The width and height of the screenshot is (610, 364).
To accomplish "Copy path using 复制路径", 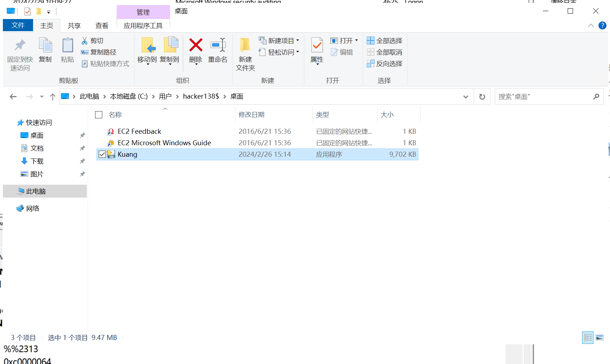I will click(99, 52).
